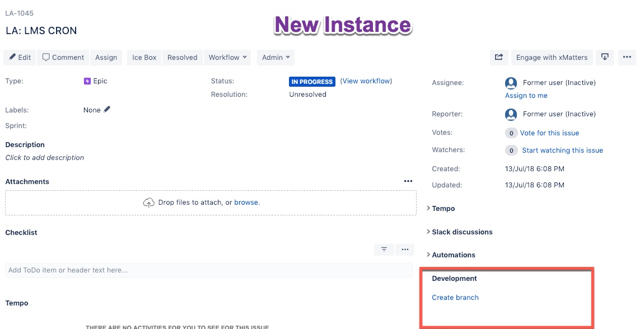
Task: Click the issue title LA: LMS CRON
Action: pos(41,31)
